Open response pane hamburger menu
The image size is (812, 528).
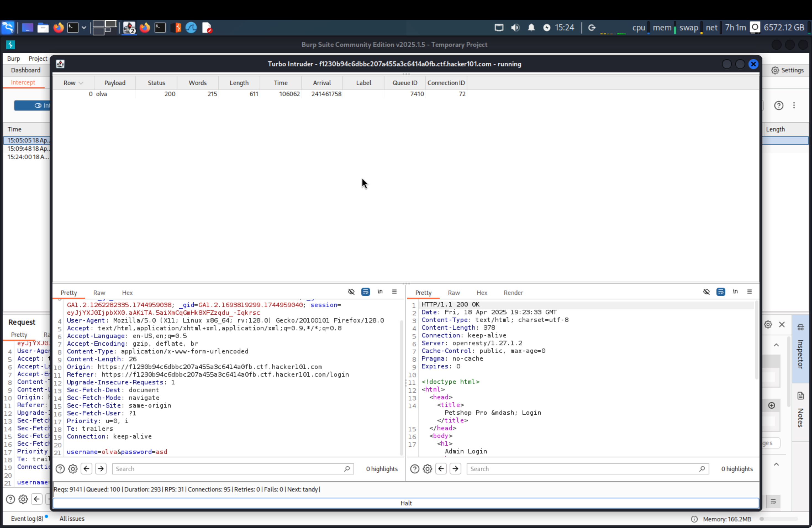pos(750,292)
